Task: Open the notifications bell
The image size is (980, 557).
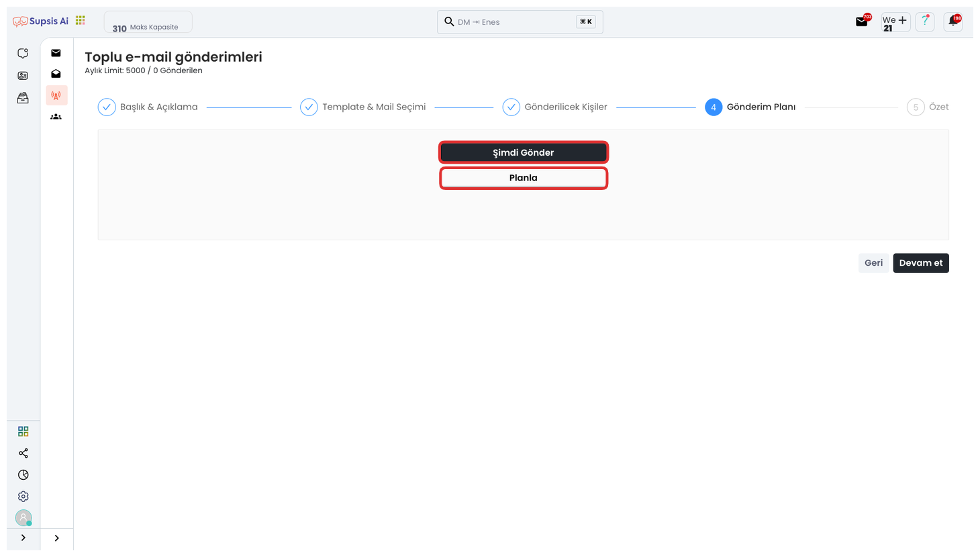Action: pos(953,21)
